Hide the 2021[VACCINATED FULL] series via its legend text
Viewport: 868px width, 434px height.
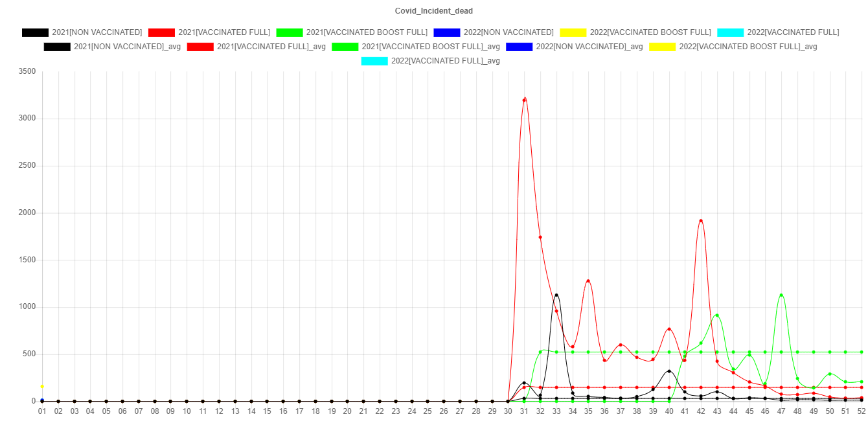pyautogui.click(x=223, y=32)
